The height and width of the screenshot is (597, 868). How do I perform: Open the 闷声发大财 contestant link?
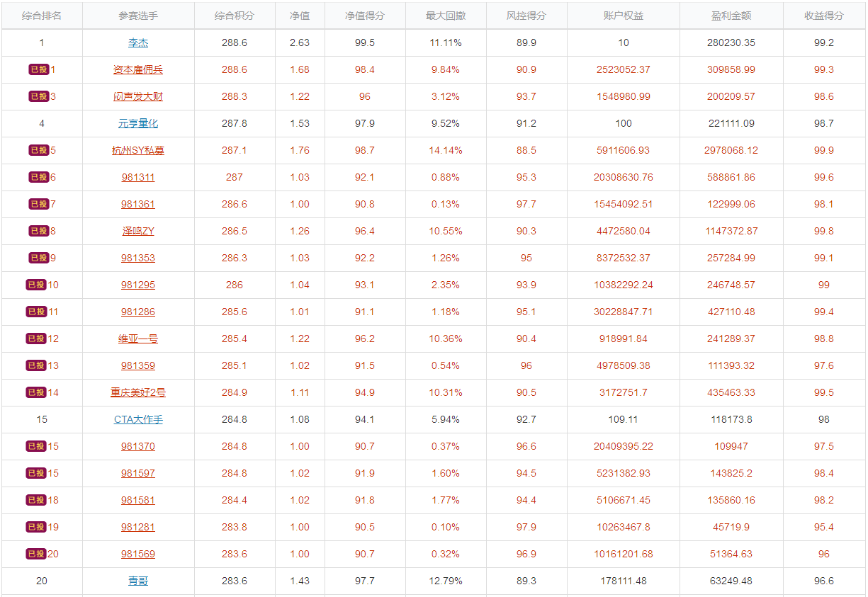click(138, 96)
